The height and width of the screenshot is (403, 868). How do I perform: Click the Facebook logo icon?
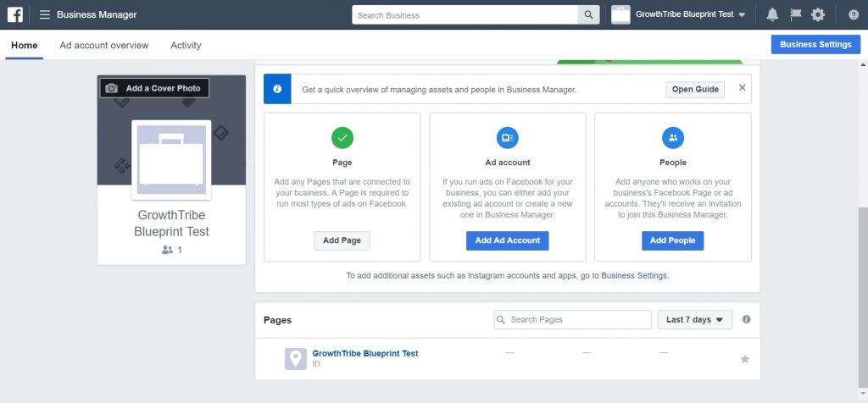click(x=15, y=15)
